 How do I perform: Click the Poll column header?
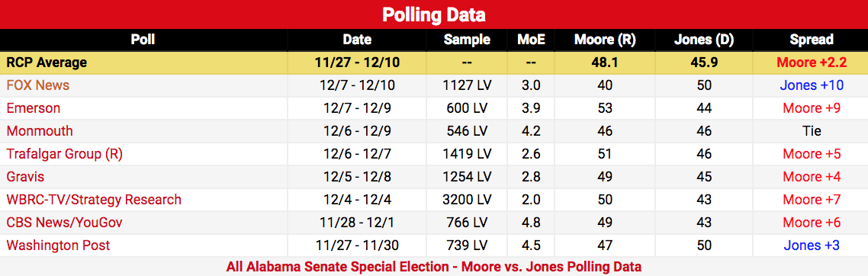pos(143,40)
